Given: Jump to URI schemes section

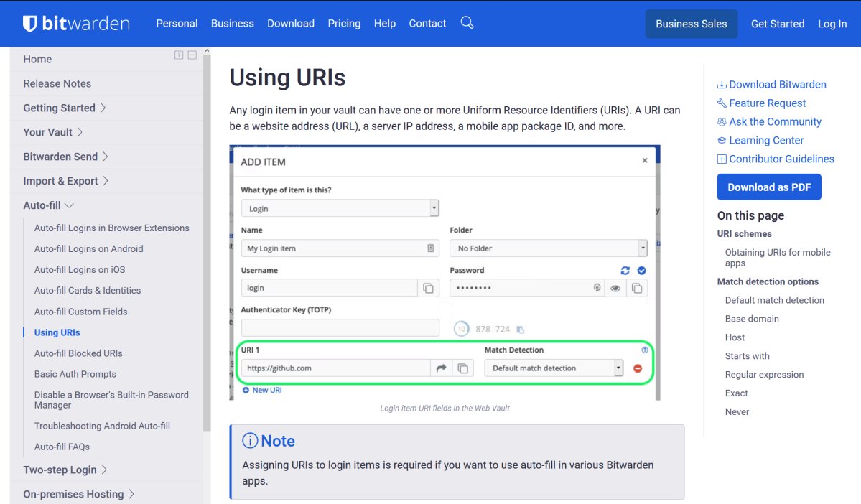Looking at the screenshot, I should click(x=744, y=234).
